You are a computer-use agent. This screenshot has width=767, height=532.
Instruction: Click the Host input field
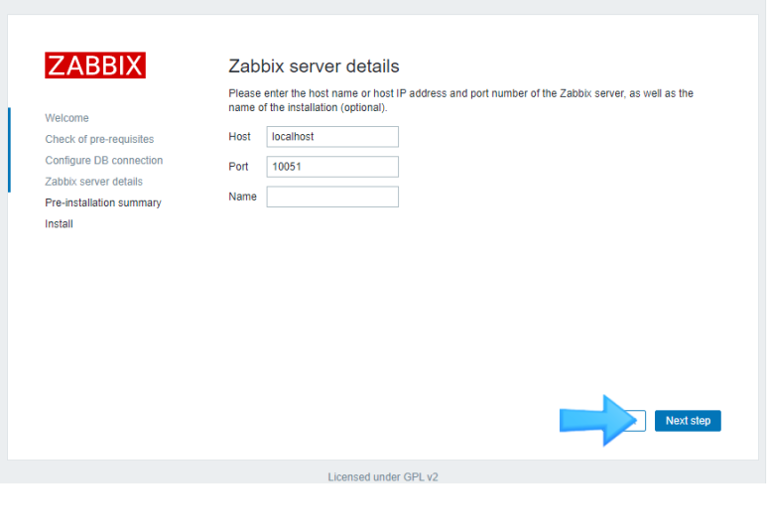click(332, 137)
